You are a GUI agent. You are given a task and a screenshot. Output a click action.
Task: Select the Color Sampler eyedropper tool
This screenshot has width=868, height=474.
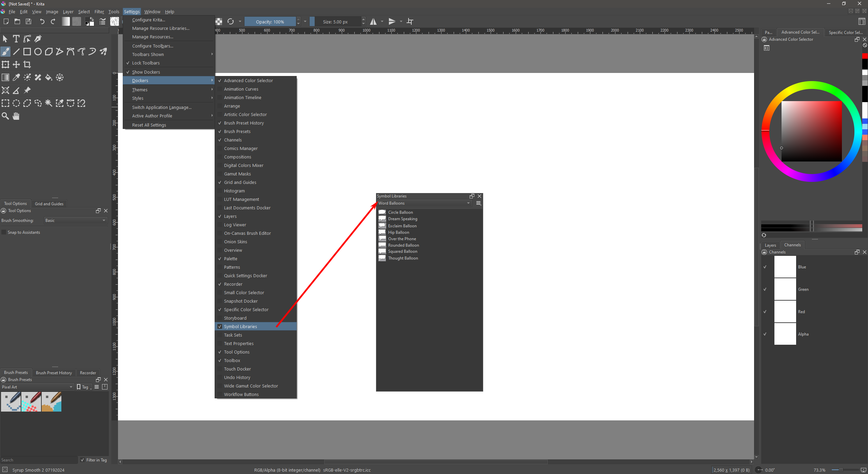click(x=16, y=77)
